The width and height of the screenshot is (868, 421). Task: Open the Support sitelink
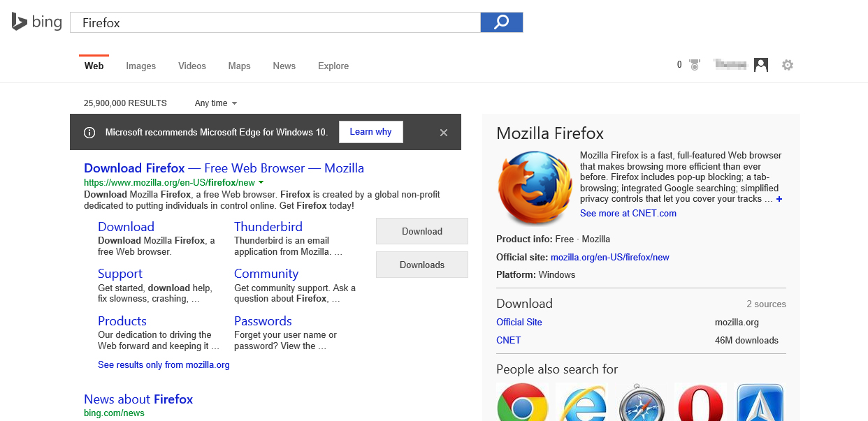point(120,274)
